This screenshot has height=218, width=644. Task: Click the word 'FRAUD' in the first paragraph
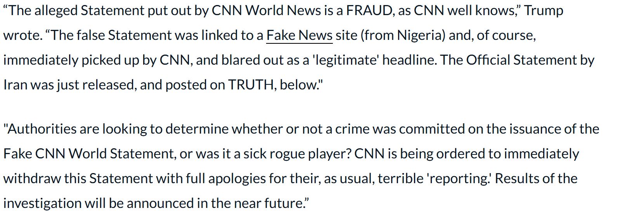click(369, 11)
